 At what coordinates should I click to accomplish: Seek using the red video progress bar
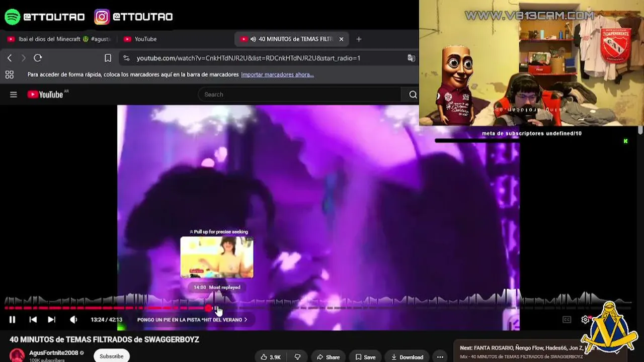point(318,308)
